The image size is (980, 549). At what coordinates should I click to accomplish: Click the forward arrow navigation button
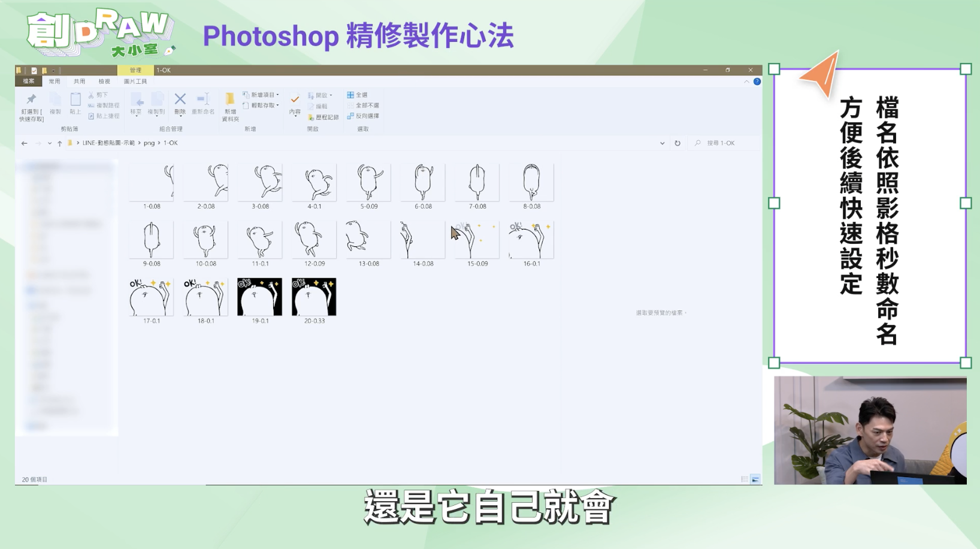coord(38,143)
